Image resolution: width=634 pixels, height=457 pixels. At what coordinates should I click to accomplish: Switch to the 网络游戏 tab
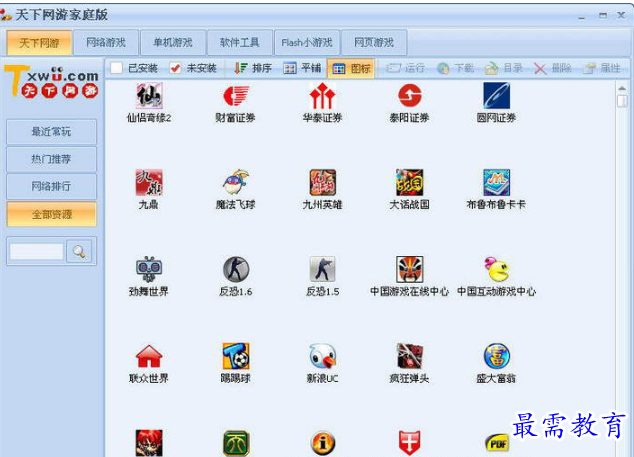tap(106, 42)
